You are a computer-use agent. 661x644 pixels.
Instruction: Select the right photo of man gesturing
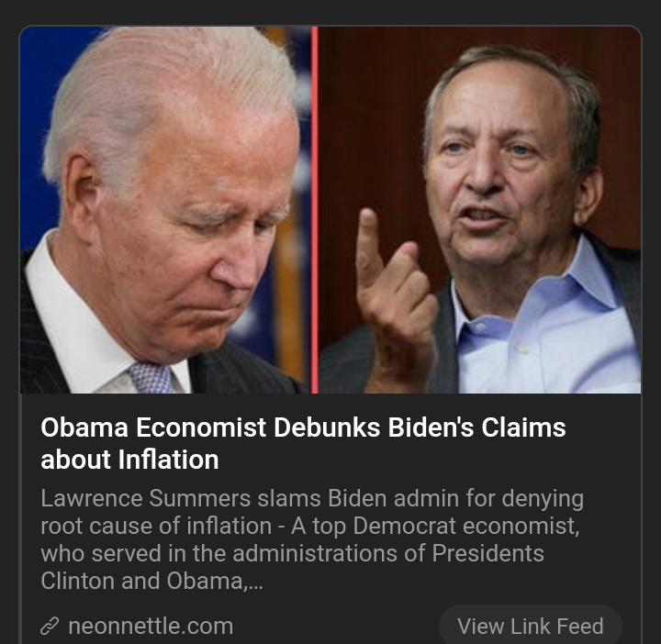(x=480, y=210)
